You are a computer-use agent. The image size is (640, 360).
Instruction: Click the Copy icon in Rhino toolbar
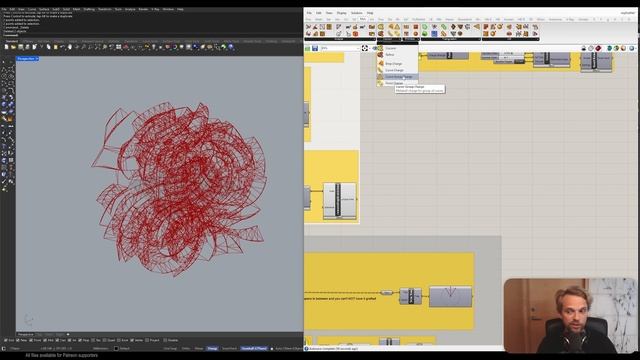(49, 47)
